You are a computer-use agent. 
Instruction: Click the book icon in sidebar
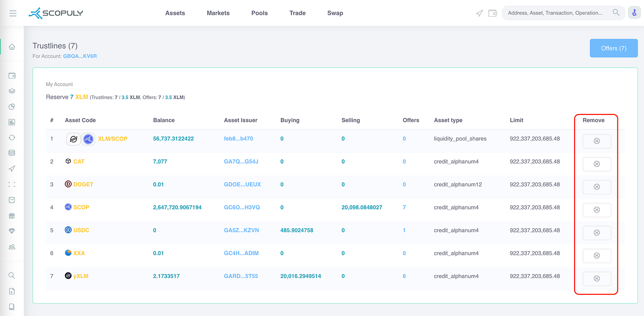12,307
